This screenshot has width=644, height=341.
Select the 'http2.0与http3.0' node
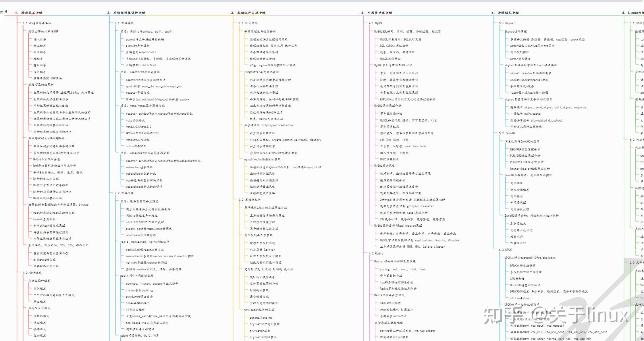tap(139, 127)
